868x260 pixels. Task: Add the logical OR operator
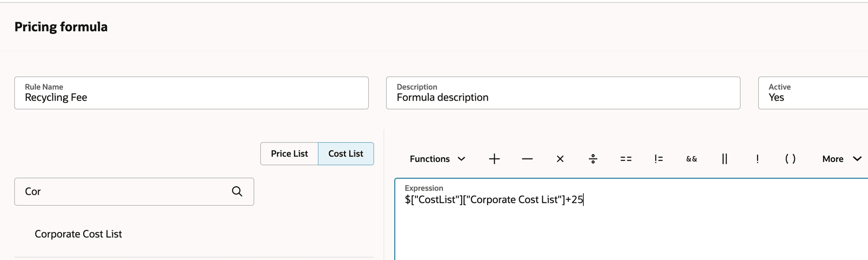pyautogui.click(x=724, y=159)
